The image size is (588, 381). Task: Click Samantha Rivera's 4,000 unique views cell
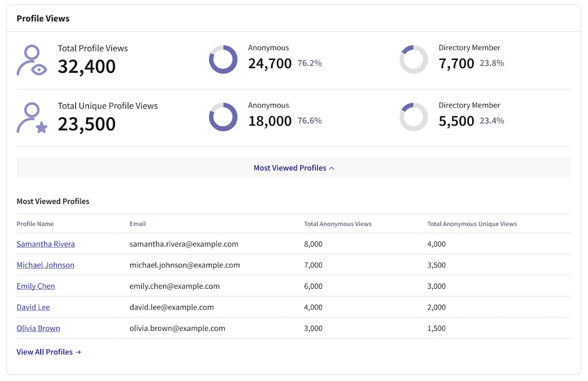(437, 244)
